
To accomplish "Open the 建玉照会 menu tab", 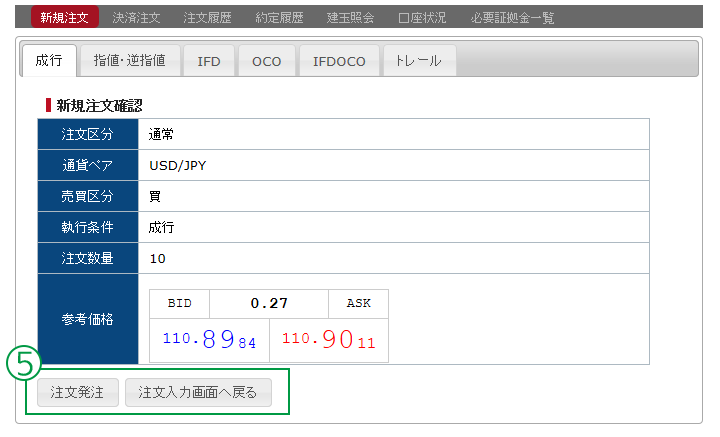I will (350, 17).
